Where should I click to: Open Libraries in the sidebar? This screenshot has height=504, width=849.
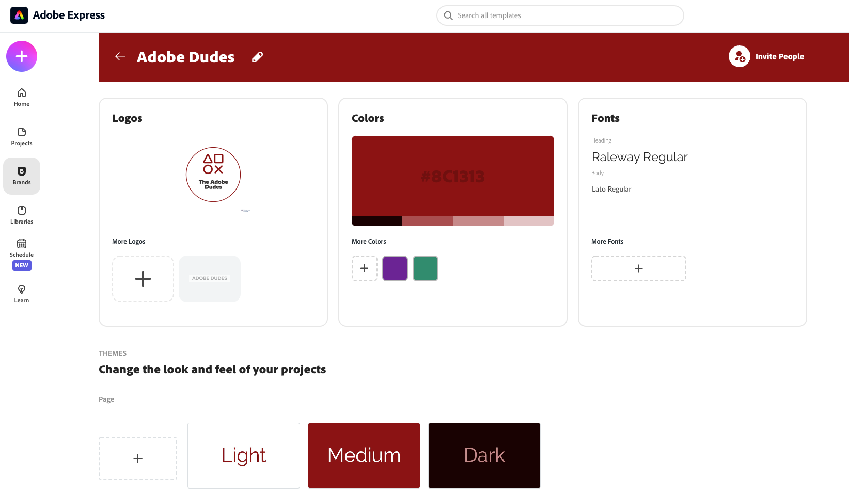[22, 215]
